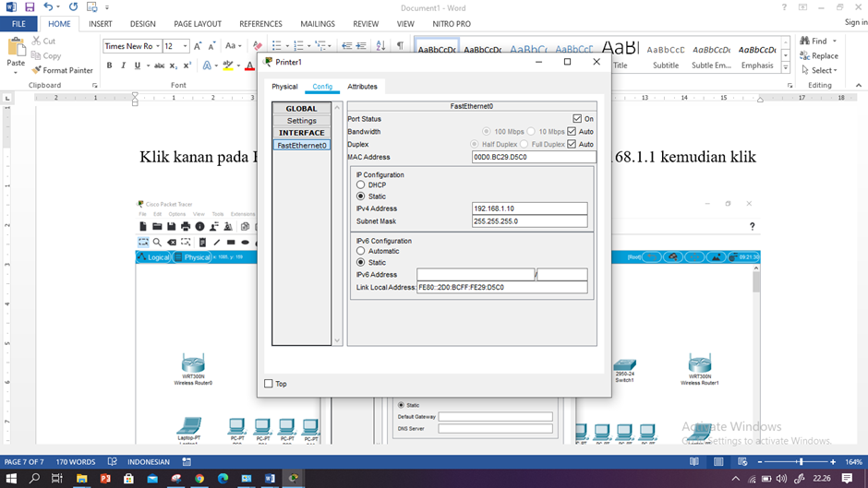Click the Bullets list icon
The width and height of the screenshot is (868, 488).
point(277,46)
